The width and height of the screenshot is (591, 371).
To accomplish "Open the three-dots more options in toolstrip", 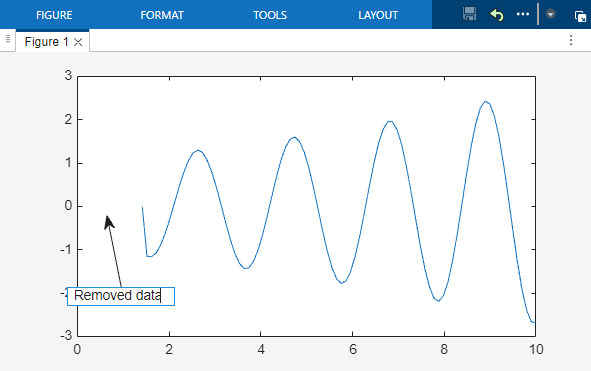I will (x=523, y=14).
